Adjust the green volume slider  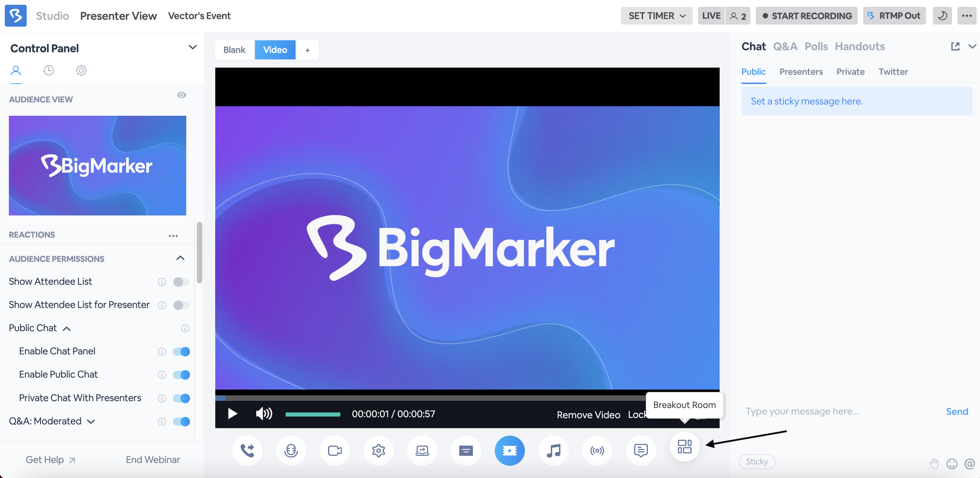313,414
